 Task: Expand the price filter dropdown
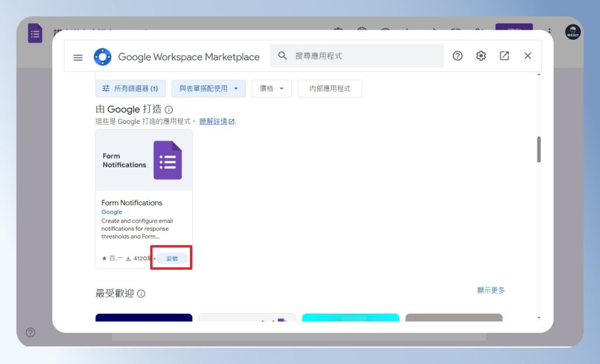pos(272,89)
